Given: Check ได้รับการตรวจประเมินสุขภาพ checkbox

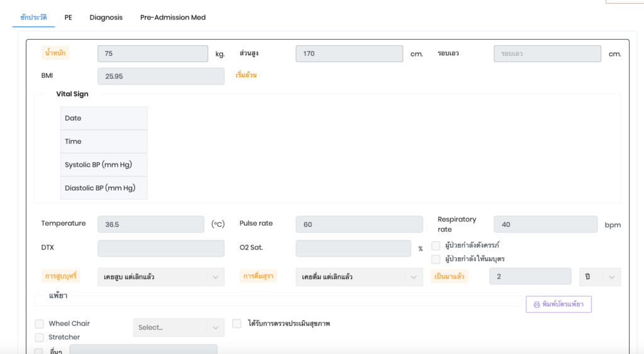Looking at the screenshot, I should click(x=237, y=324).
